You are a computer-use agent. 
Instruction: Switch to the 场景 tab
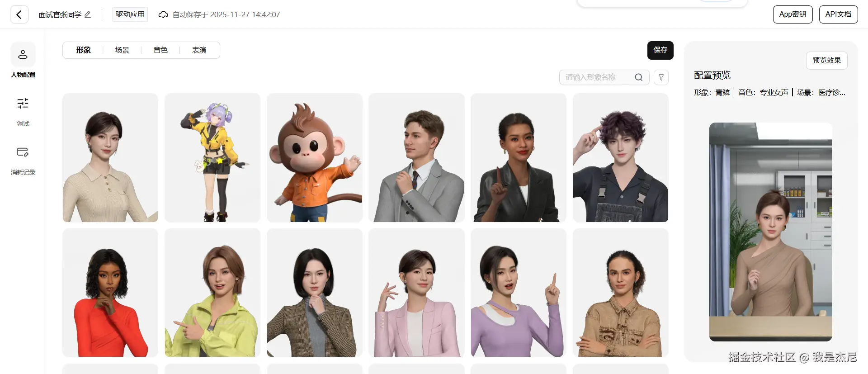(122, 50)
